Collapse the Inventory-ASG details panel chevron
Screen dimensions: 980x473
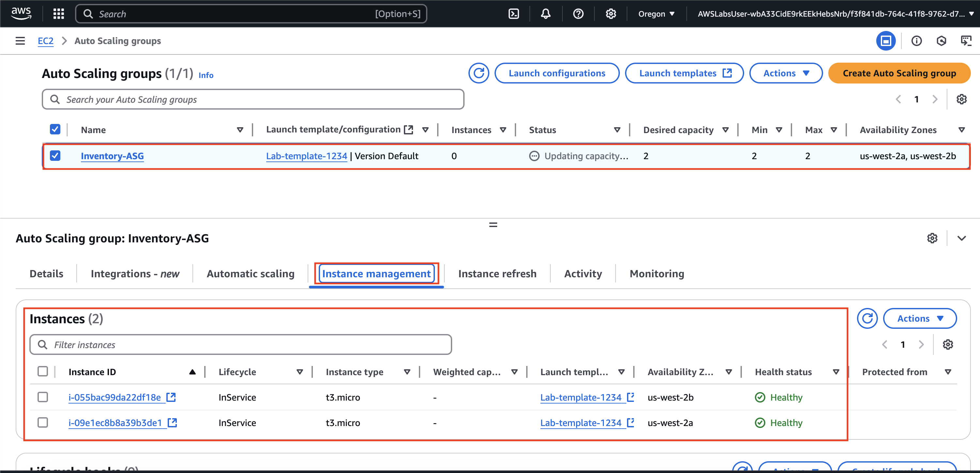(961, 238)
